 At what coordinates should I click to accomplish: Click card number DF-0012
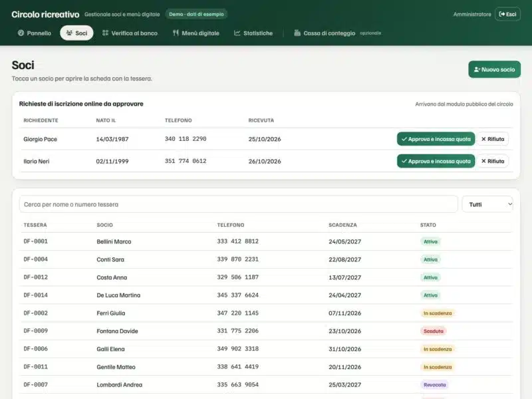point(36,277)
